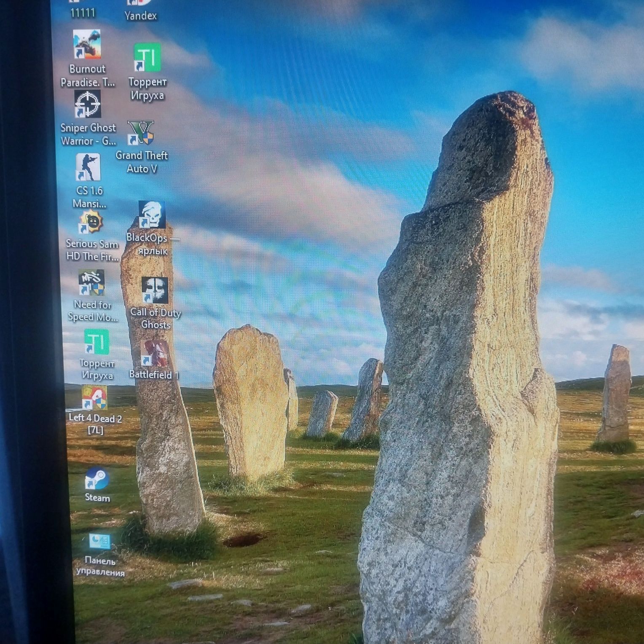Click the Grand Theft Auto V text label
This screenshot has height=644, width=644.
click(142, 162)
